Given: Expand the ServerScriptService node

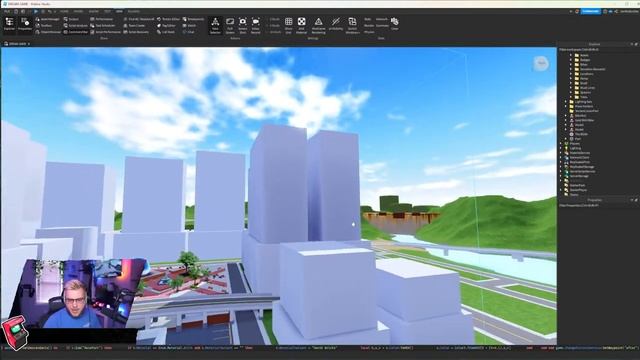Looking at the screenshot, I should click(x=561, y=171).
